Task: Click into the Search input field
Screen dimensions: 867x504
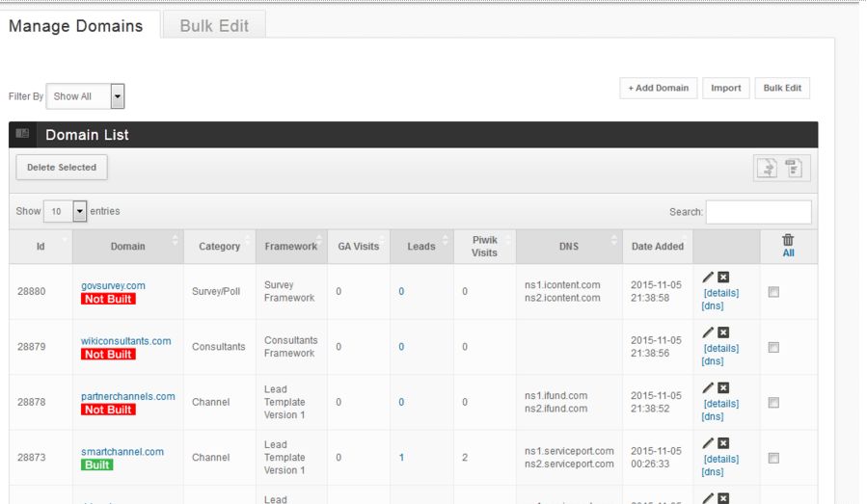Action: click(x=759, y=212)
